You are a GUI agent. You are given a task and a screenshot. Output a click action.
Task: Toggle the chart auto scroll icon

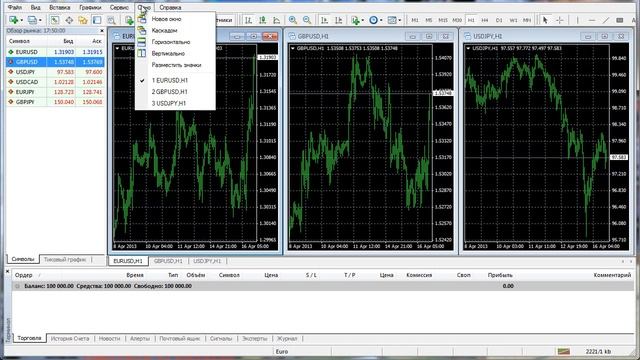(324, 20)
